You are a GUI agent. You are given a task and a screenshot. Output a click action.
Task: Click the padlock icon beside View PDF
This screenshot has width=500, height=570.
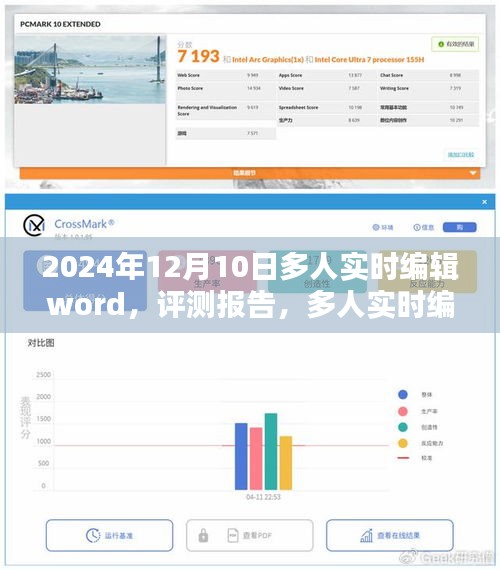[203, 535]
